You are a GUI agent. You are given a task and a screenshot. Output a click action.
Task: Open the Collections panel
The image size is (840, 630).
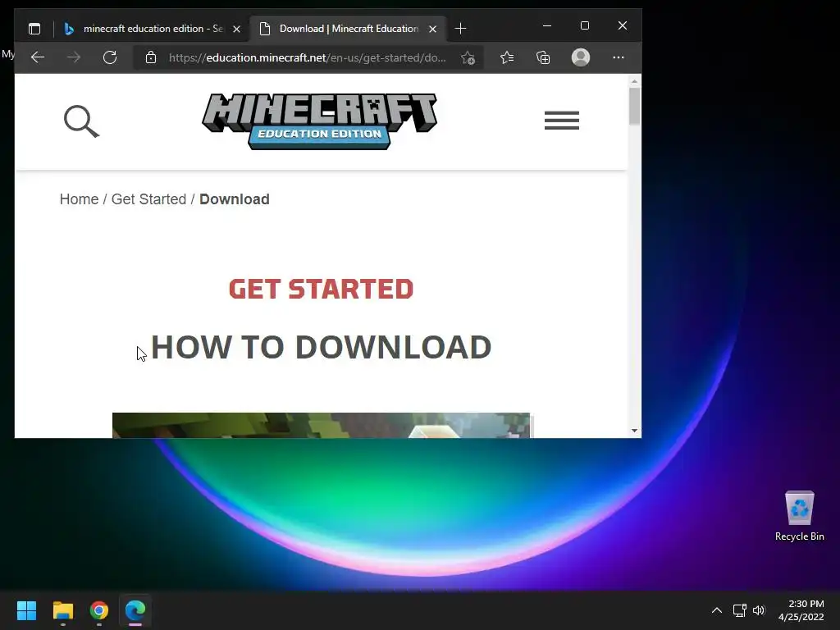(543, 57)
